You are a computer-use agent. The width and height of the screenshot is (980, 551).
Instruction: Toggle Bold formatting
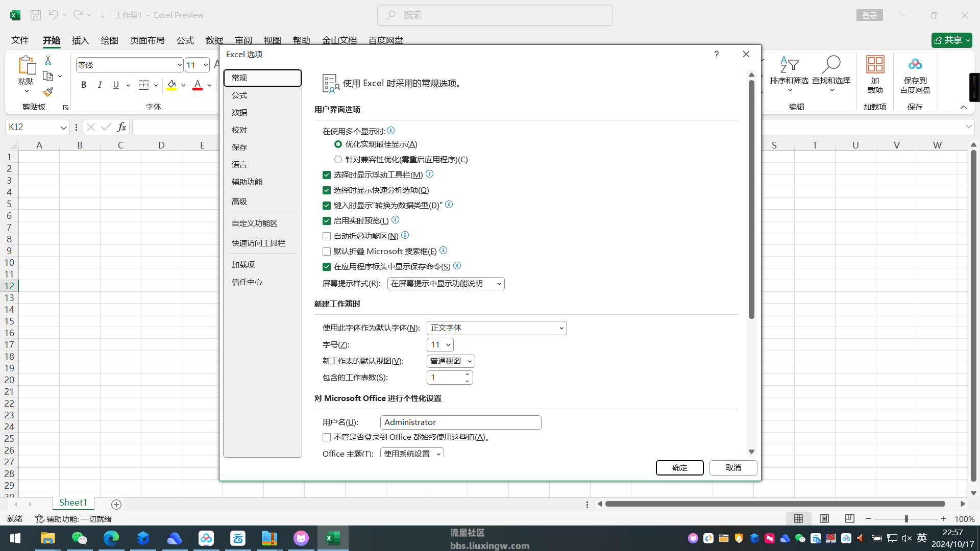(x=84, y=85)
